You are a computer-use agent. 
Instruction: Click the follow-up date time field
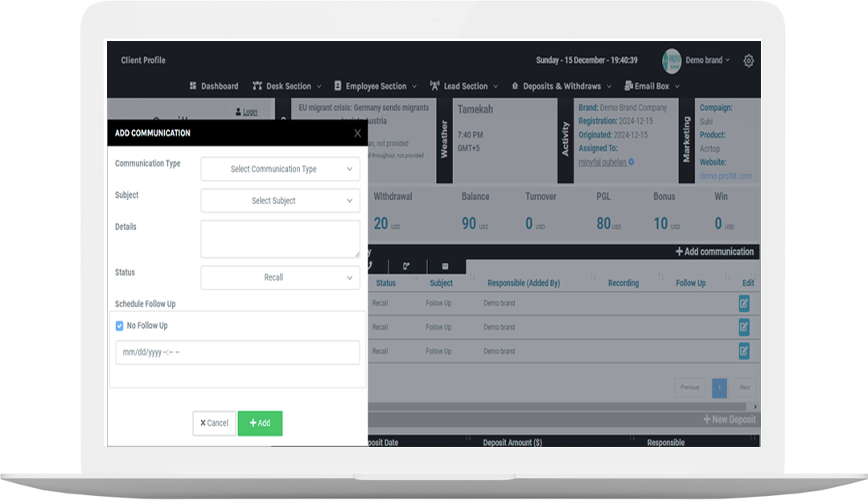click(x=237, y=352)
